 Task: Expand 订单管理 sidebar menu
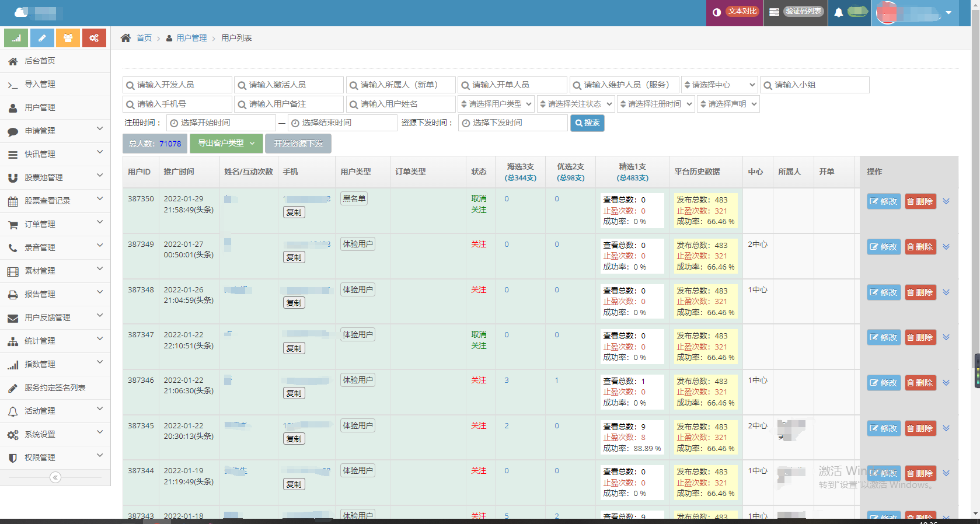(55, 224)
